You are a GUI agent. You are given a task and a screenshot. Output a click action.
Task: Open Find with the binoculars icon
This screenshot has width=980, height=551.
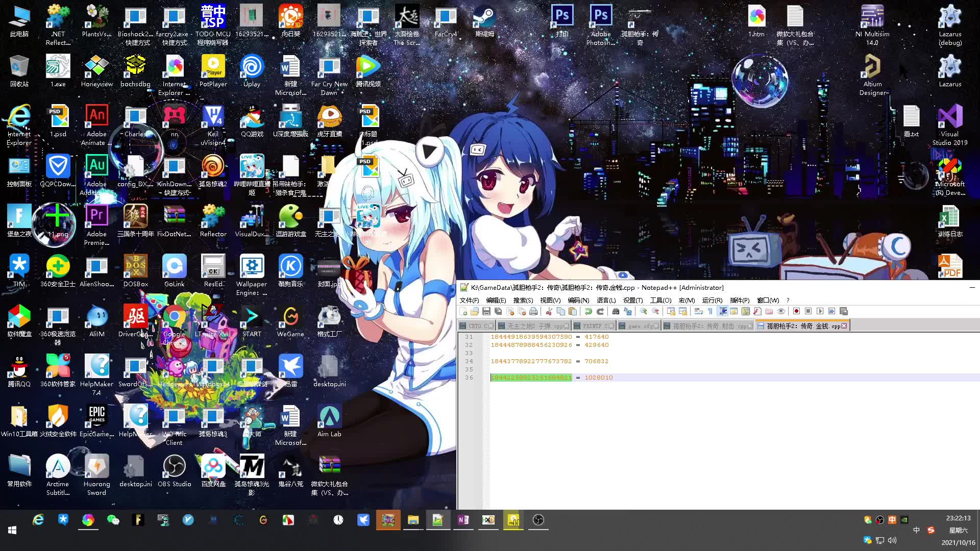616,311
